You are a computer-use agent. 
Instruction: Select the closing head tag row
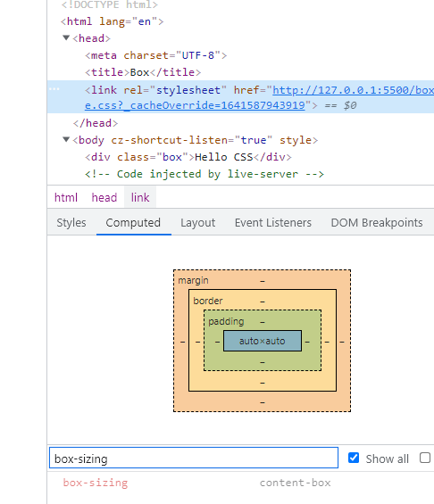coord(96,123)
